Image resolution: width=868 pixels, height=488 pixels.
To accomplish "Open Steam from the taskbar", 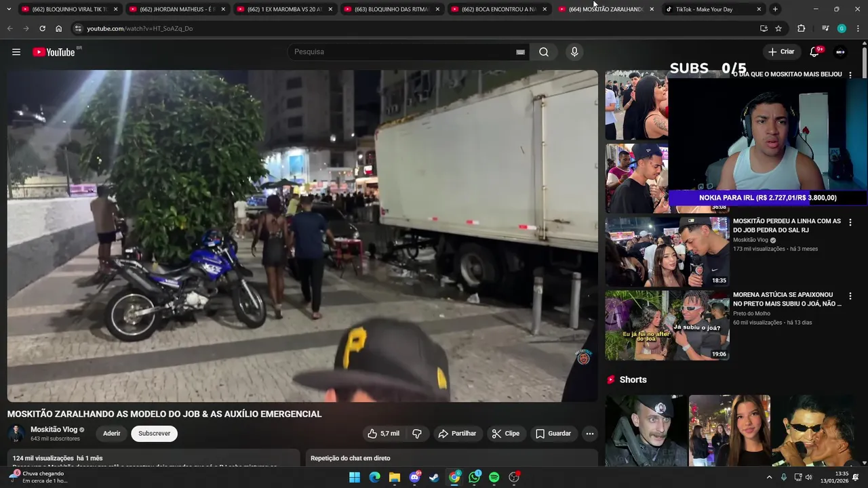I will pos(434,478).
